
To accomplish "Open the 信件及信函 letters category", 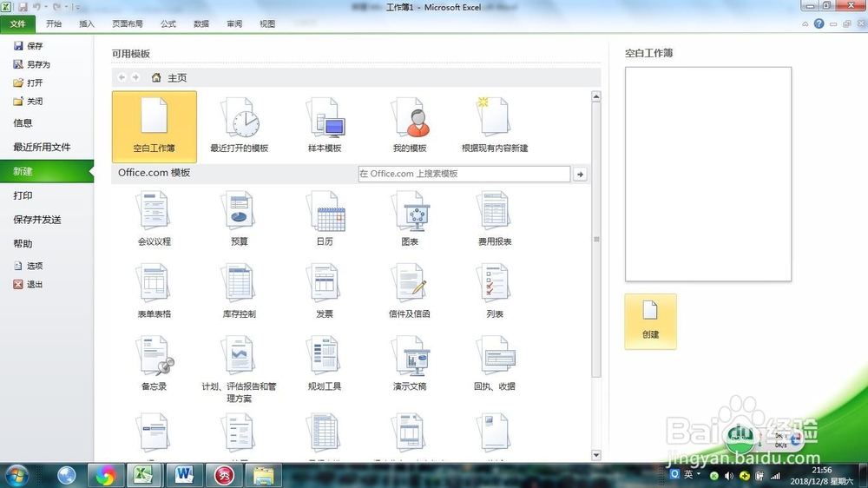I will click(x=410, y=290).
